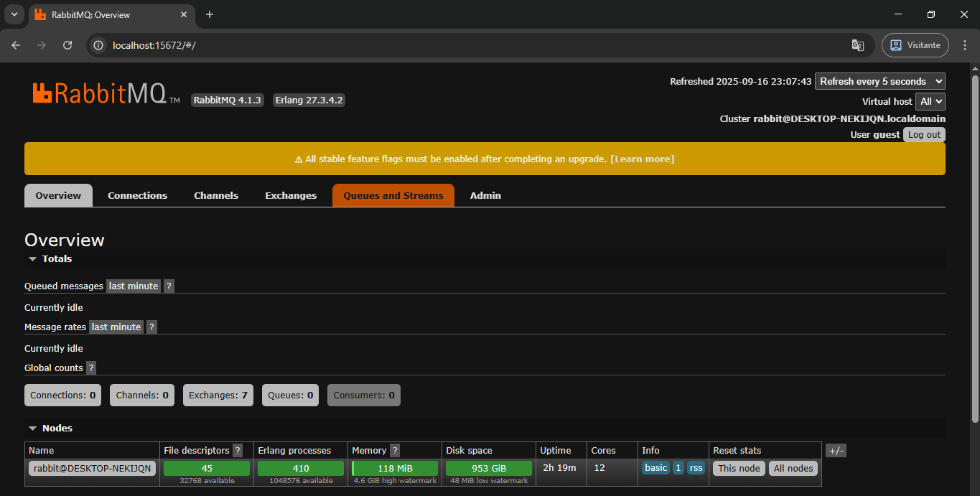Click the Refreshed 2025-09-16 23:07:43 timestamp
The width and height of the screenshot is (980, 496).
(x=741, y=81)
